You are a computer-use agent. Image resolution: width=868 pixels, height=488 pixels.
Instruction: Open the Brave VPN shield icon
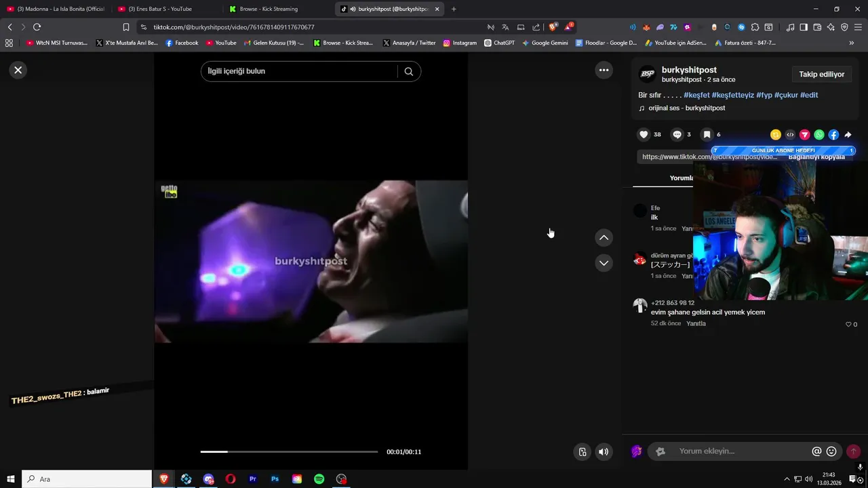[844, 27]
